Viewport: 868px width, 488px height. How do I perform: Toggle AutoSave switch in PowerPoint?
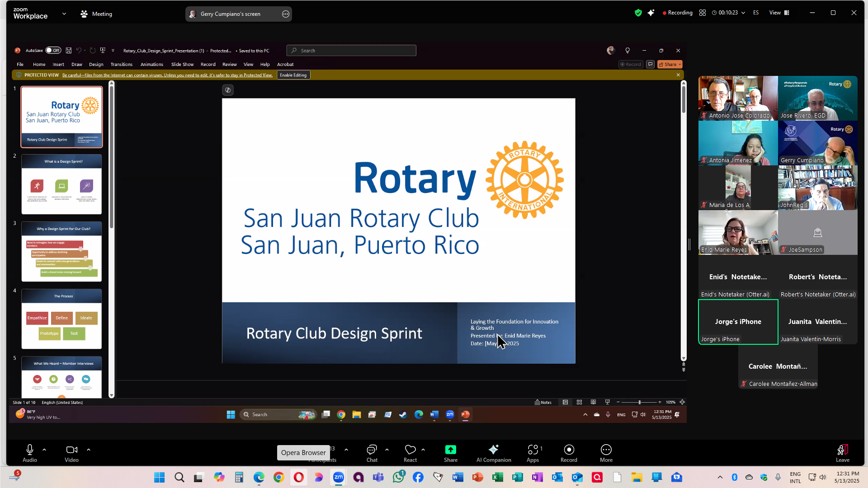[53, 51]
